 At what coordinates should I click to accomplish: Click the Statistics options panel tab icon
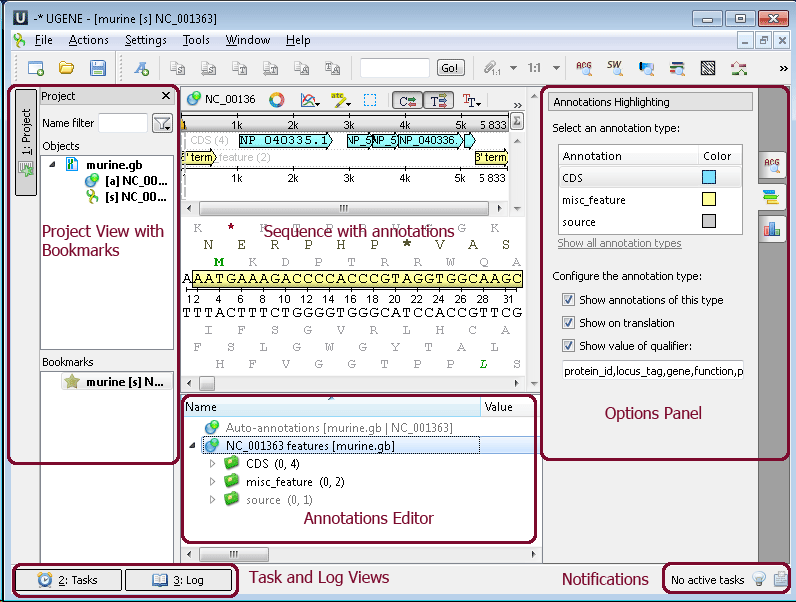click(x=772, y=229)
